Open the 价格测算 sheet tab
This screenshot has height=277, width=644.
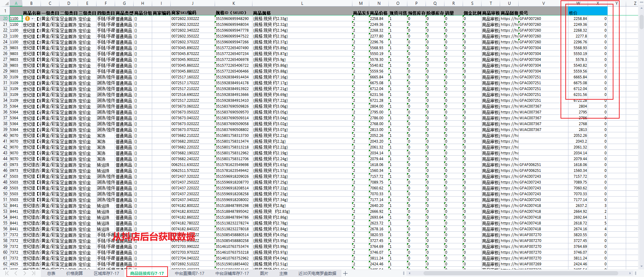[75, 274]
